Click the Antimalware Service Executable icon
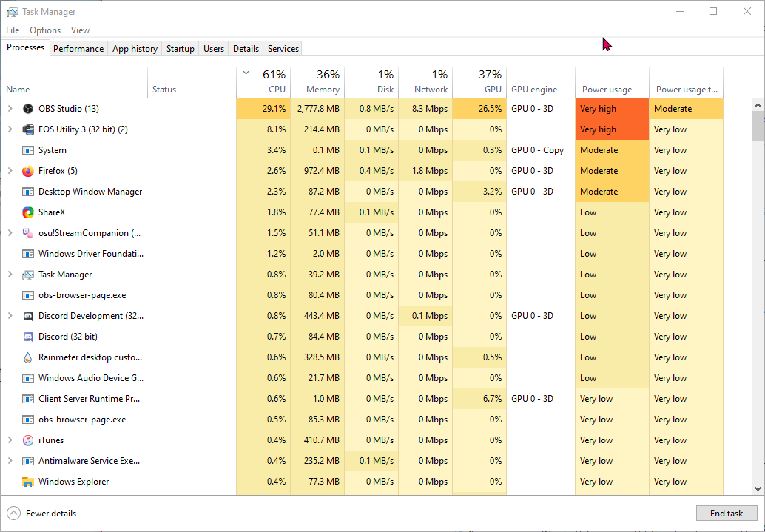This screenshot has width=765, height=532. click(x=28, y=461)
